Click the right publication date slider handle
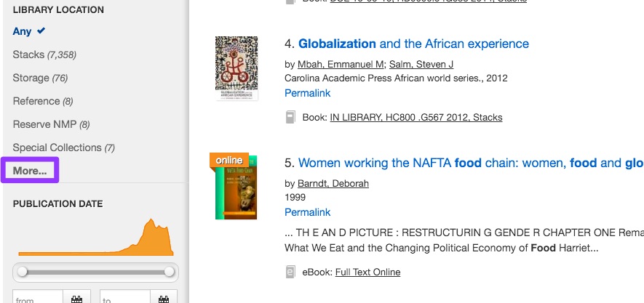Image resolution: width=644 pixels, height=303 pixels. [x=170, y=271]
